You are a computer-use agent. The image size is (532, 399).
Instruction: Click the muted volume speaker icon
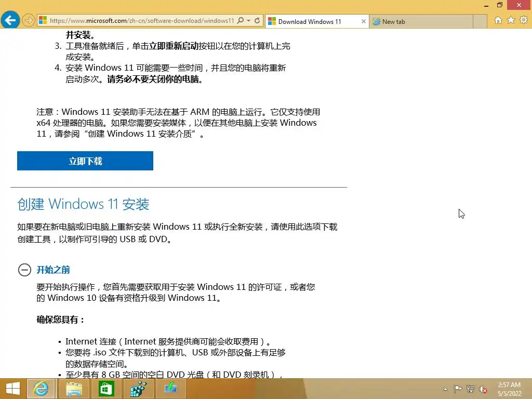[x=483, y=389]
